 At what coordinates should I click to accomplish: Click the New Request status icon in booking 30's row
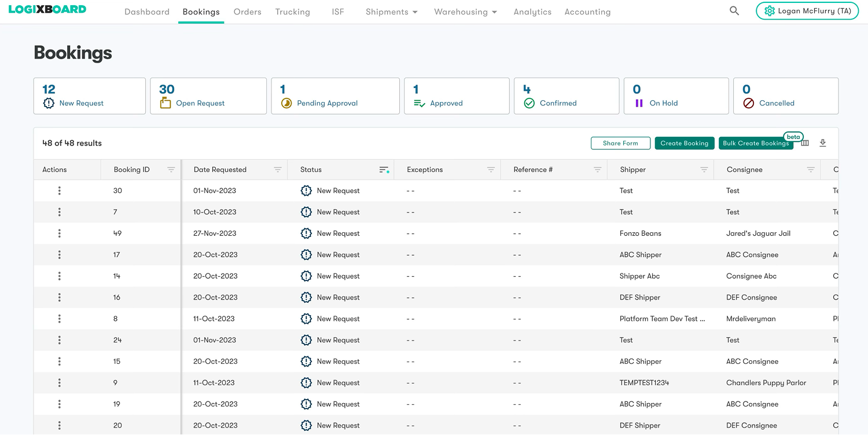pos(306,191)
